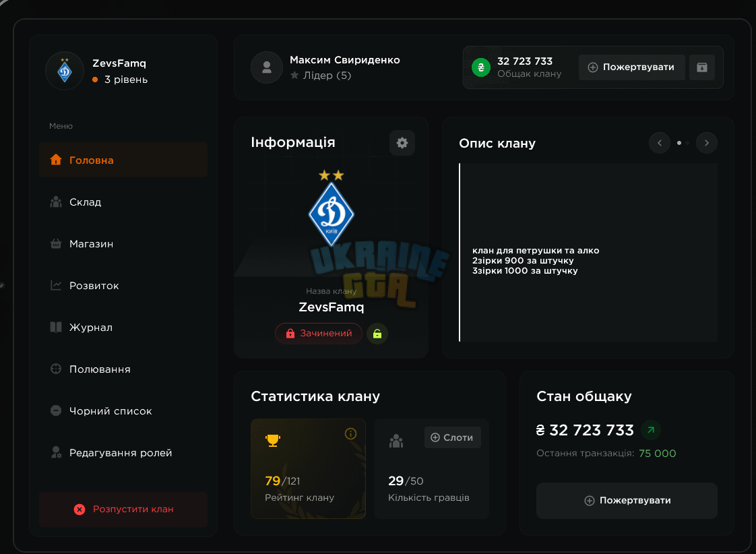Click the Розвиток chart icon
Viewport: 756px width, 554px height.
point(56,286)
